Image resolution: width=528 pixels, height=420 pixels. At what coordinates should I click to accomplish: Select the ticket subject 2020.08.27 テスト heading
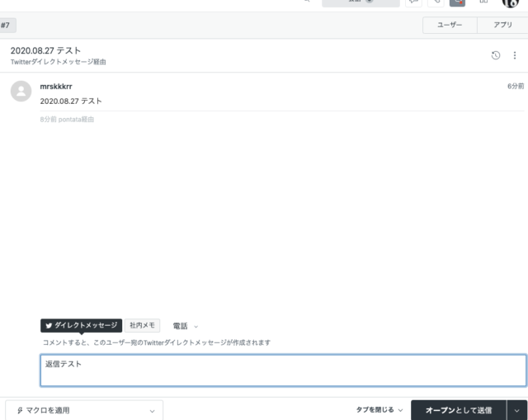[45, 50]
